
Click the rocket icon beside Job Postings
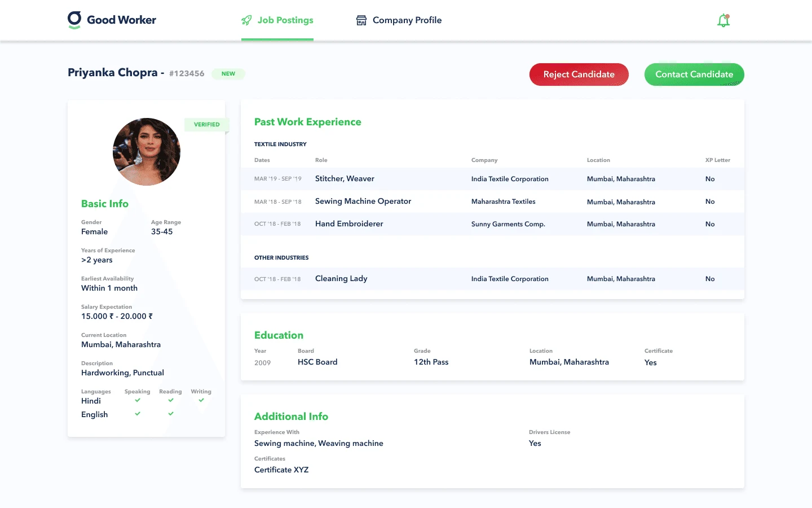tap(246, 20)
